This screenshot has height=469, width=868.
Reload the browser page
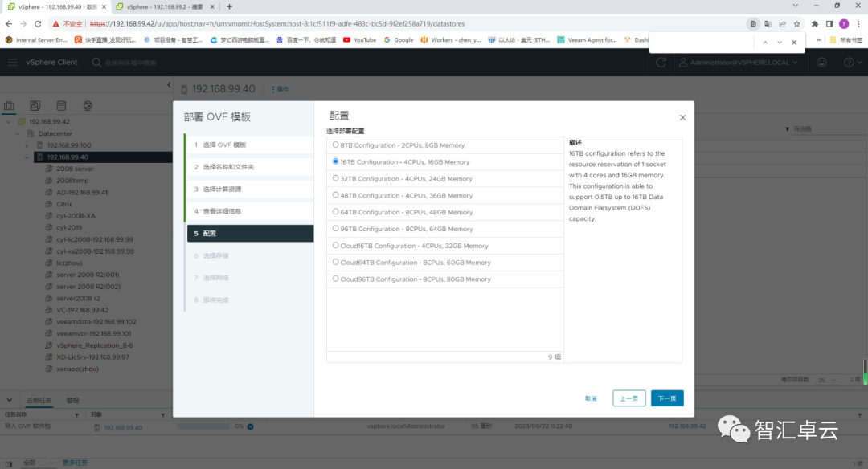[38, 24]
